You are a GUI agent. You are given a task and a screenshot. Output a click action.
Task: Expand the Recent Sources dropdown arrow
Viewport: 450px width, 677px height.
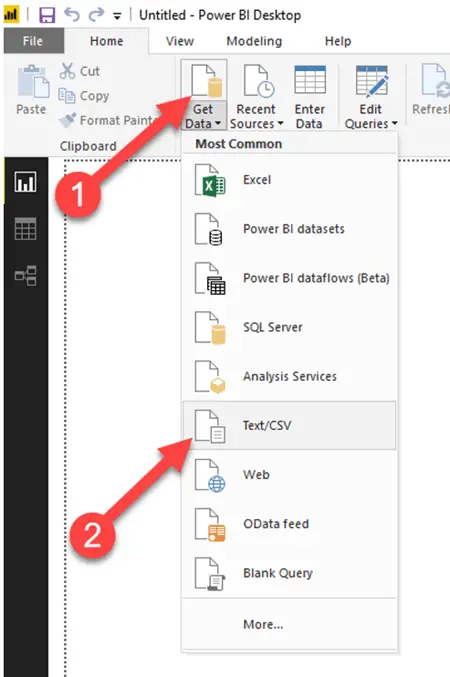[x=281, y=124]
